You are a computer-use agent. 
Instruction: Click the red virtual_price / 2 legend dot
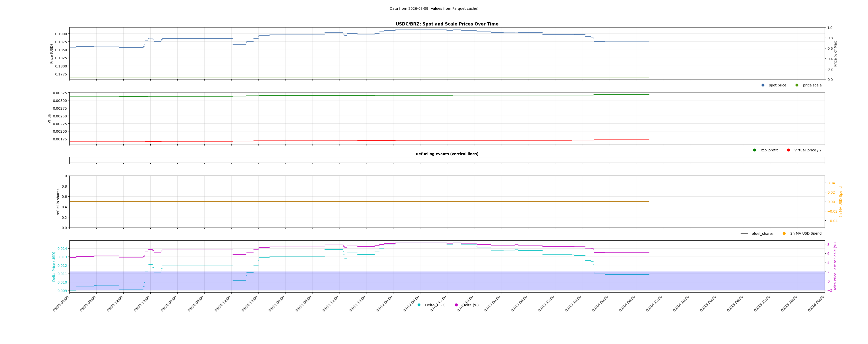(789, 150)
